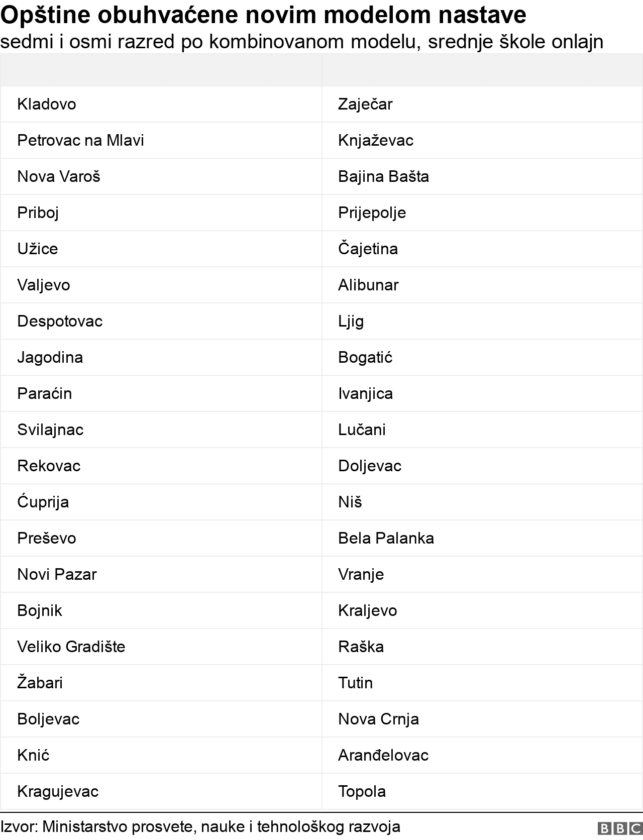This screenshot has height=840, width=643.
Task: Click the BBC logo
Action: [620, 828]
